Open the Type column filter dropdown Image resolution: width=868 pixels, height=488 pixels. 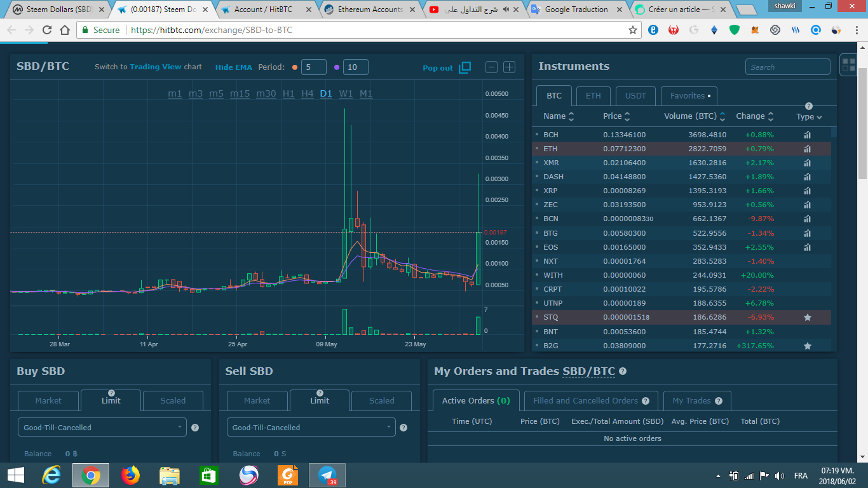click(x=810, y=117)
